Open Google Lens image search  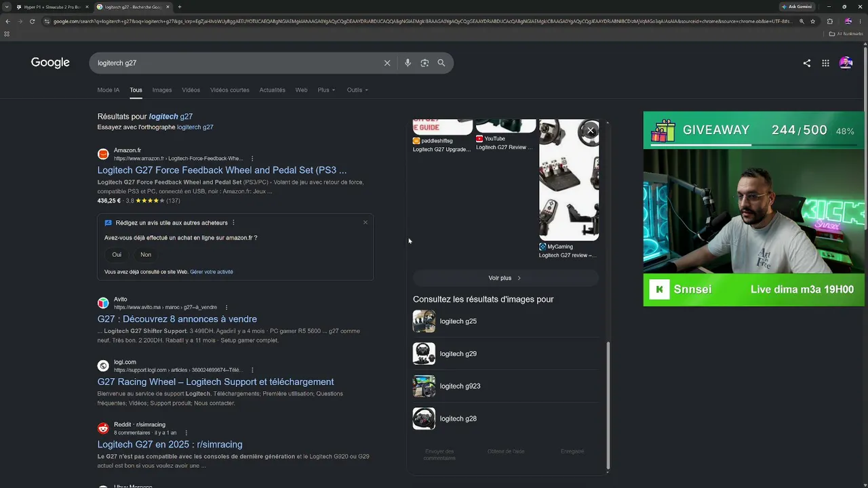[425, 63]
